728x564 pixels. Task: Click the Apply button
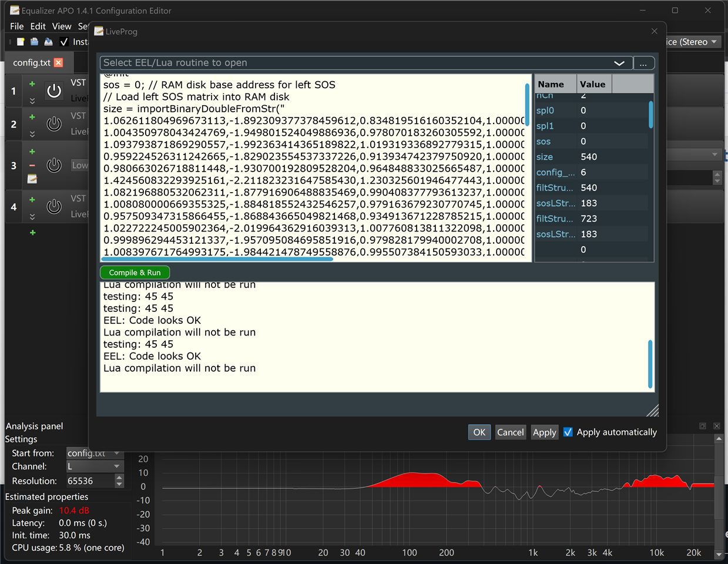coord(544,432)
